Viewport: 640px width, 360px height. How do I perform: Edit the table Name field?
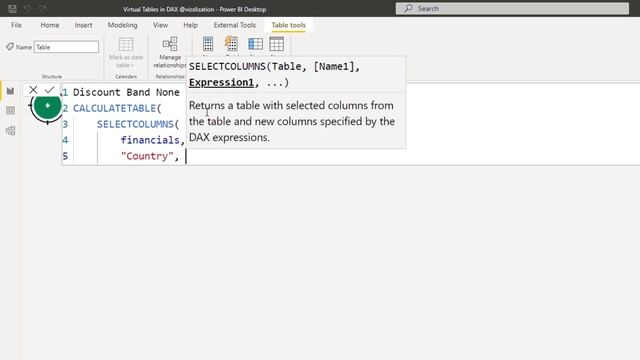coord(66,47)
